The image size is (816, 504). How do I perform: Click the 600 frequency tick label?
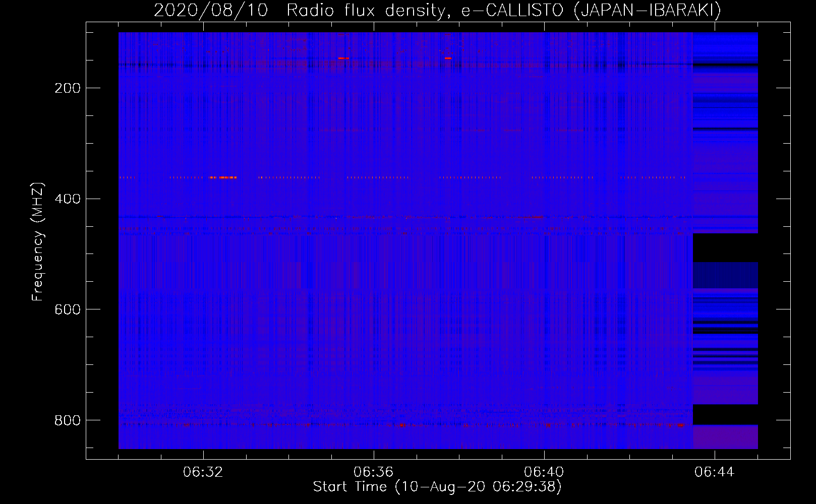tap(68, 309)
